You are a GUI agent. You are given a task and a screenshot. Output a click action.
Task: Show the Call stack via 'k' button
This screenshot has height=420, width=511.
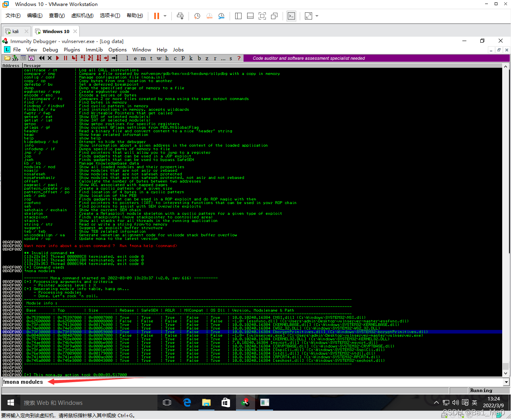(191, 58)
